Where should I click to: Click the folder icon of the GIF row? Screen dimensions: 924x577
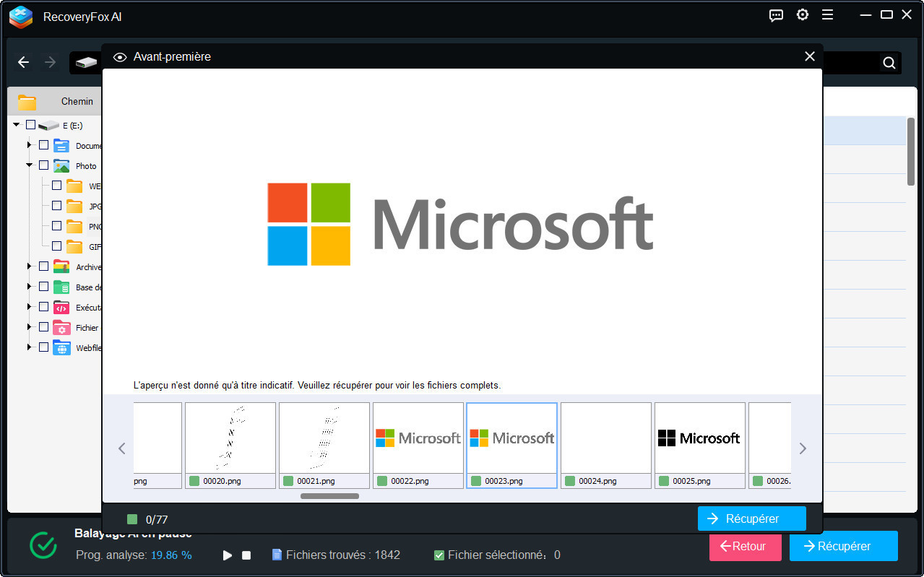[x=74, y=246]
